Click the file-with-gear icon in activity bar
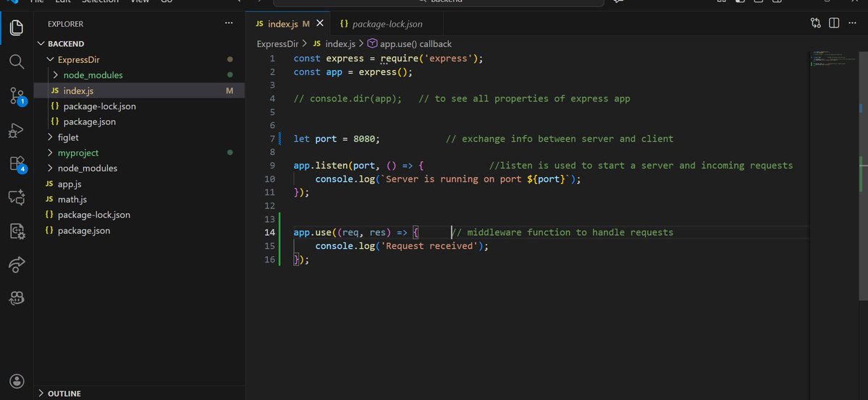The image size is (868, 400). (17, 231)
